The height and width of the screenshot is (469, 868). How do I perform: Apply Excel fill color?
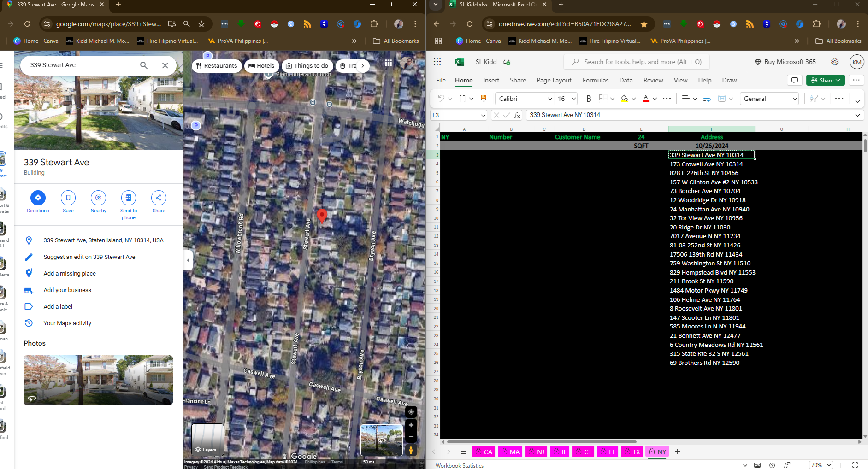625,99
